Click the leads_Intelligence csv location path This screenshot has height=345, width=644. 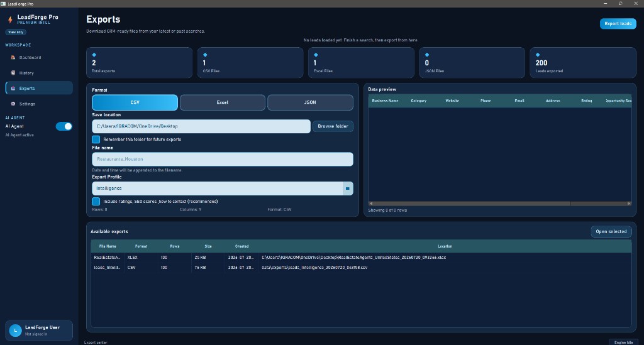tap(314, 268)
